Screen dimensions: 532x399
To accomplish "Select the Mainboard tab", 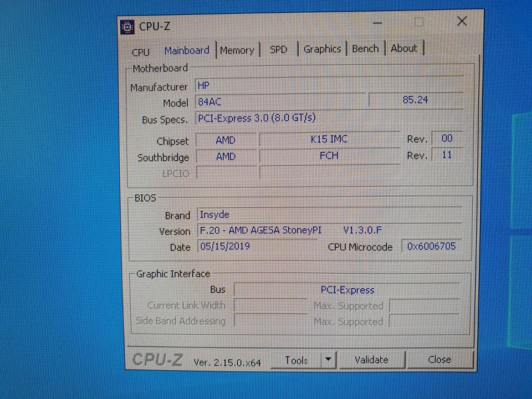I will [x=187, y=50].
